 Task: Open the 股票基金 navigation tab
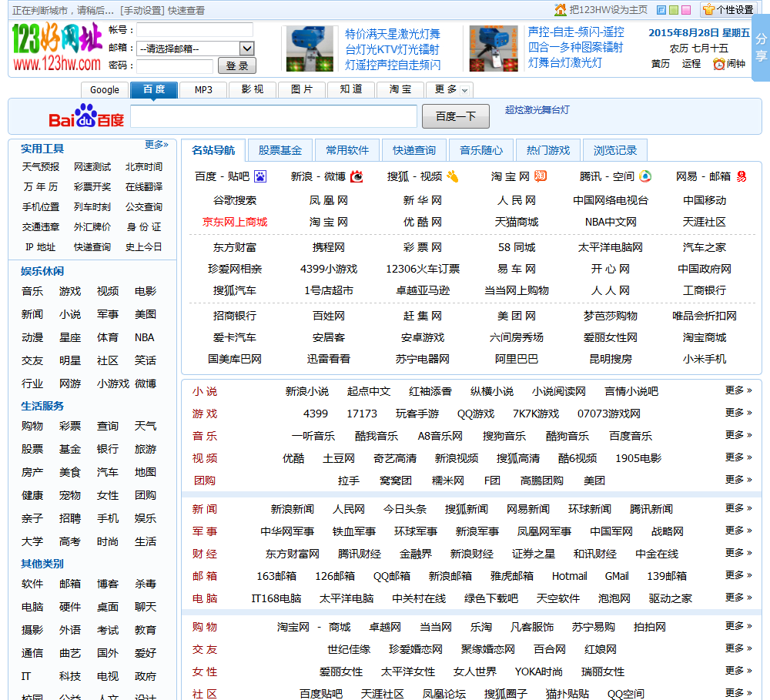coord(280,150)
